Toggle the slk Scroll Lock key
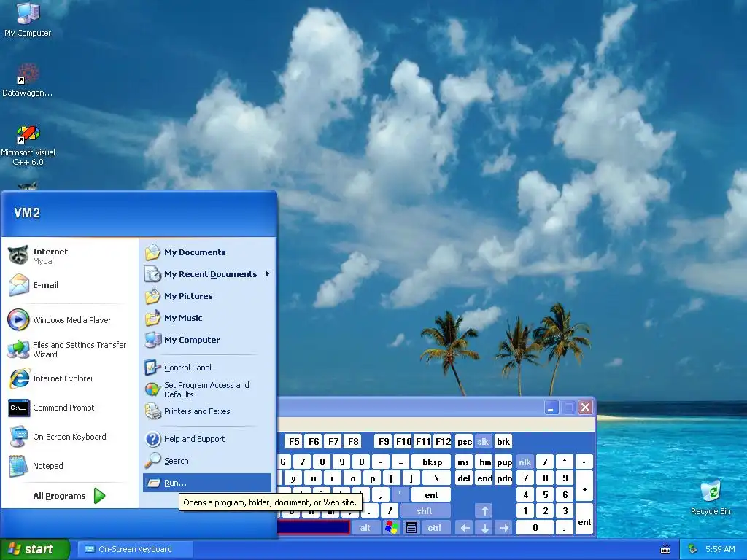The width and height of the screenshot is (747, 560). coord(483,442)
